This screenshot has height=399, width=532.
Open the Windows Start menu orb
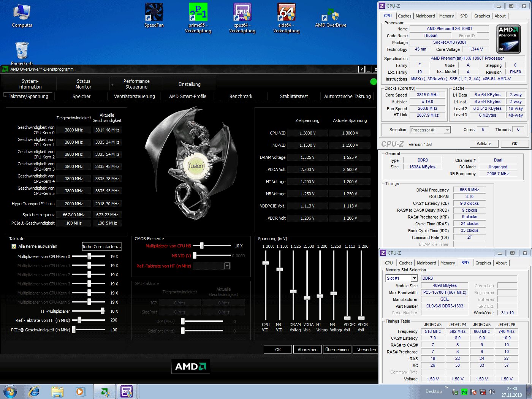click(10, 391)
